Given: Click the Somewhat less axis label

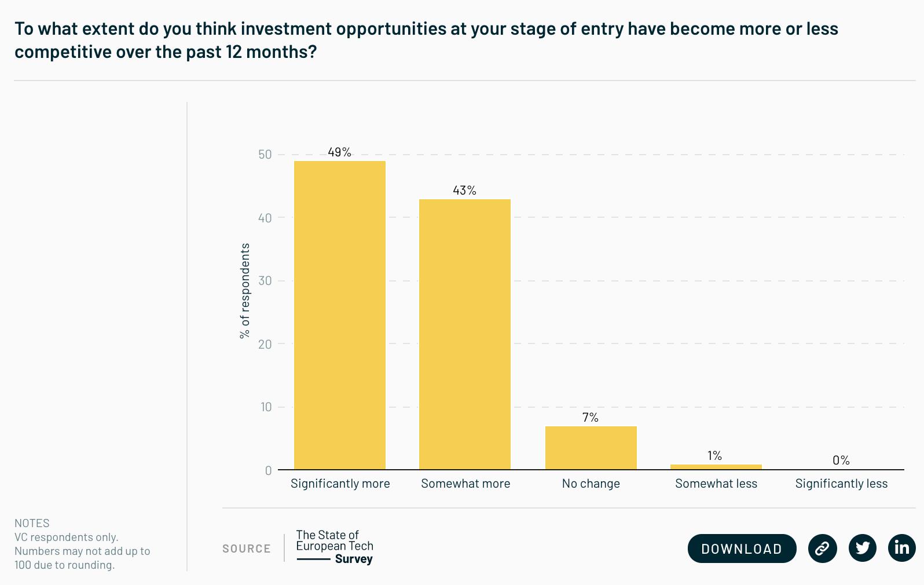Looking at the screenshot, I should coord(716,484).
